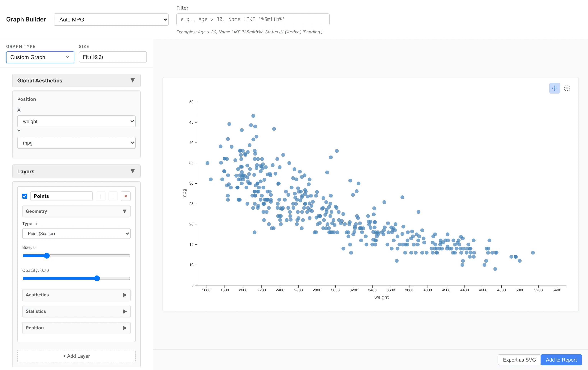The height and width of the screenshot is (370, 588).
Task: Select the pan tool above the chart
Action: 554,88
